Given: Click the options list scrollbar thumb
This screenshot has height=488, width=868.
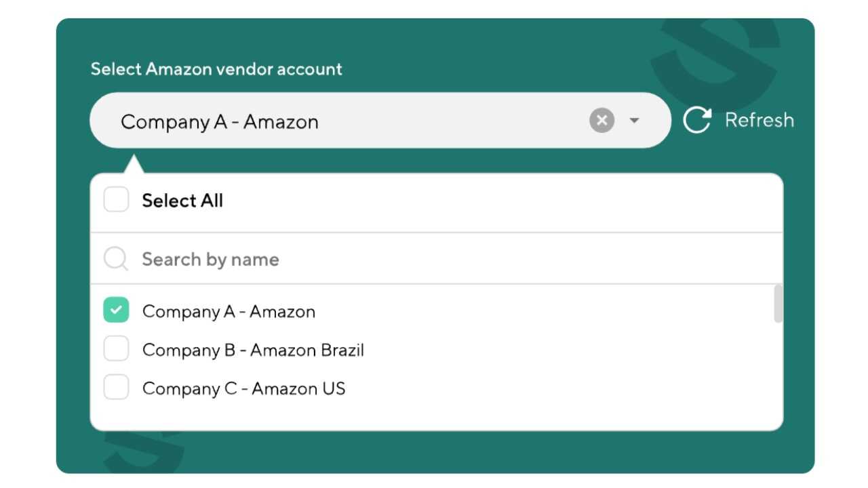Looking at the screenshot, I should tap(778, 304).
